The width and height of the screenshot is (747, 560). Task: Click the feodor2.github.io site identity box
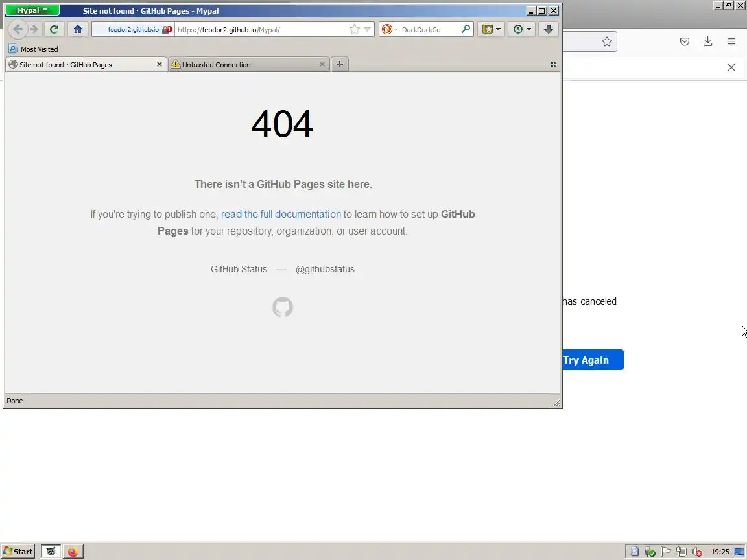[134, 30]
